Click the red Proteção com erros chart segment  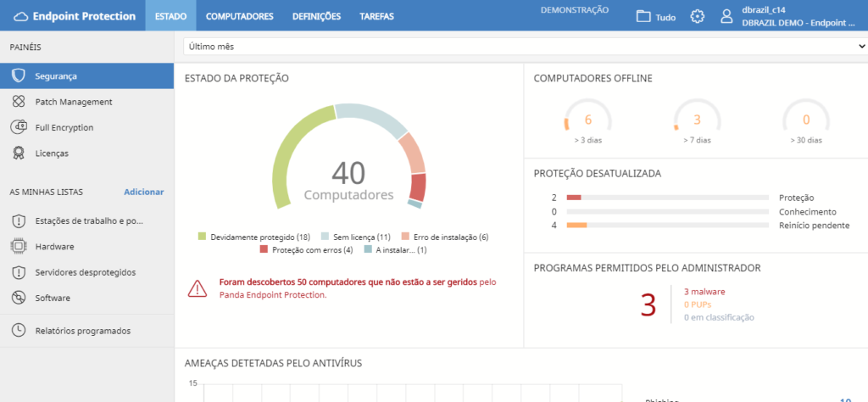(417, 187)
